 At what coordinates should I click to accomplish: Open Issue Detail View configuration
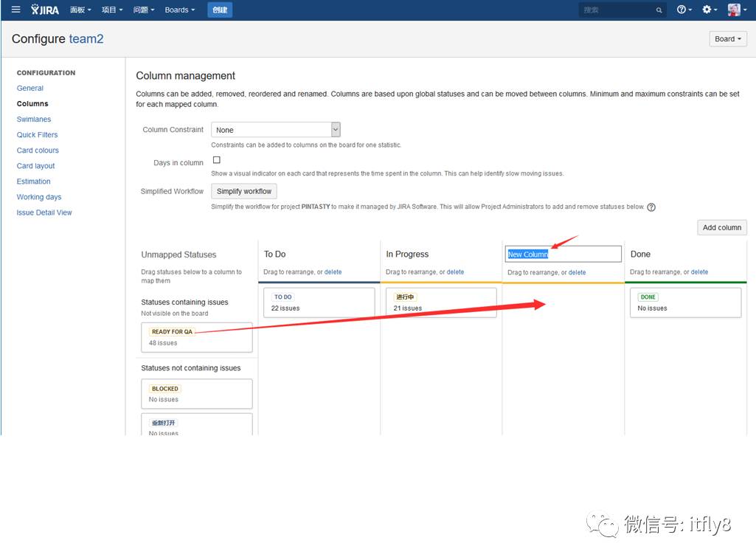coord(44,212)
